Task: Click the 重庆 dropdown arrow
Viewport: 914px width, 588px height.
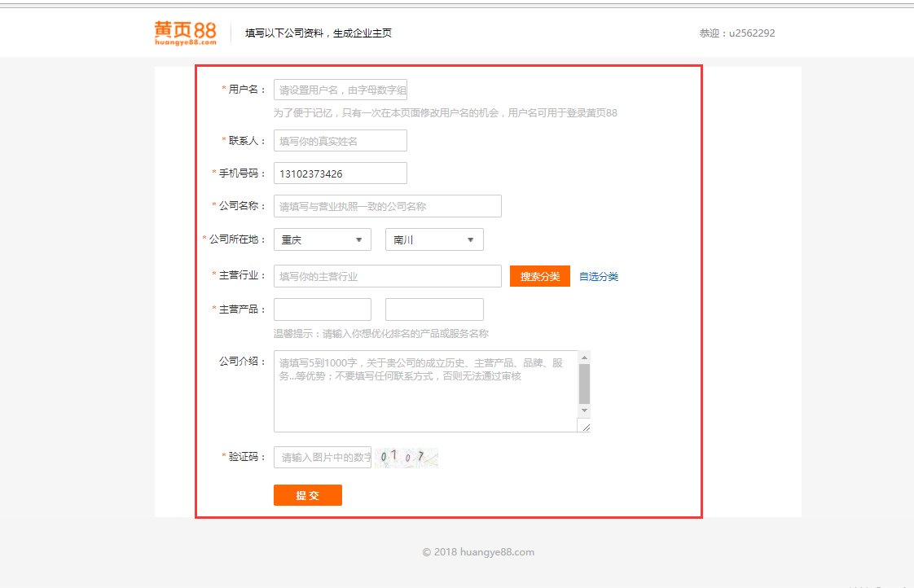Action: pos(361,239)
